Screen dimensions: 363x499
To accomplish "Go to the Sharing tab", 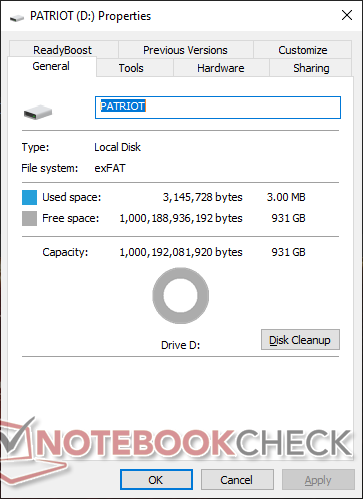I will pos(311,68).
